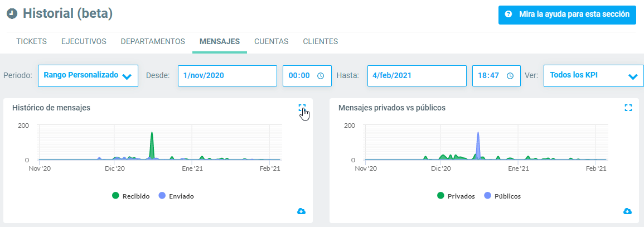Click the Hasta time field 18:47
644x227 pixels.
(x=496, y=75)
